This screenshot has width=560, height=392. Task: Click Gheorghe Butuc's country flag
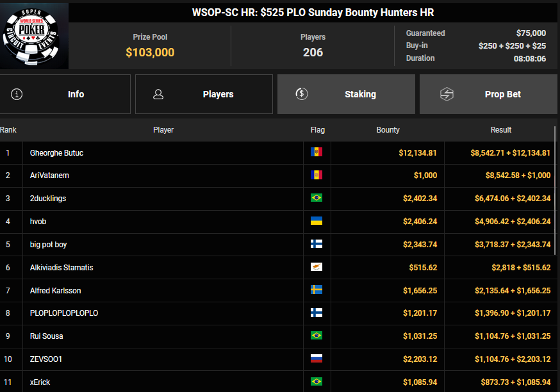pyautogui.click(x=317, y=152)
